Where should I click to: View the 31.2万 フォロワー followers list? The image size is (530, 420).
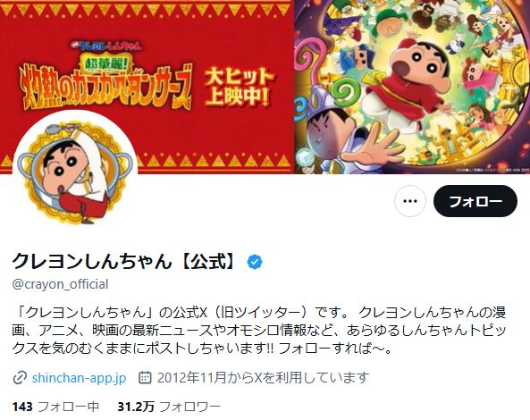(x=169, y=407)
